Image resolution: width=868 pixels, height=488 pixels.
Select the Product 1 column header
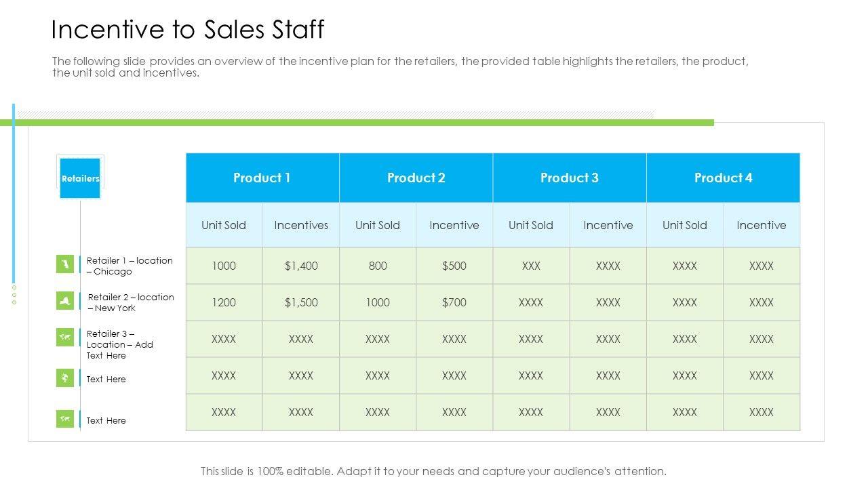pyautogui.click(x=262, y=178)
